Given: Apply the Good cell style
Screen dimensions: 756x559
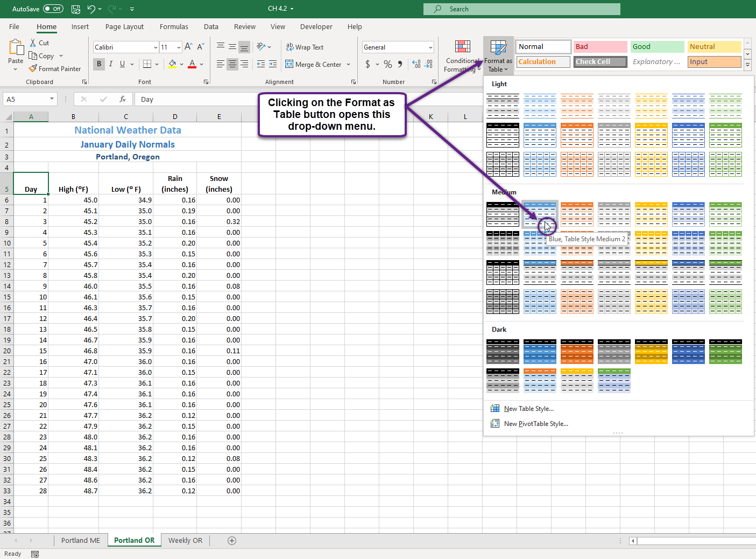Looking at the screenshot, I should [658, 47].
